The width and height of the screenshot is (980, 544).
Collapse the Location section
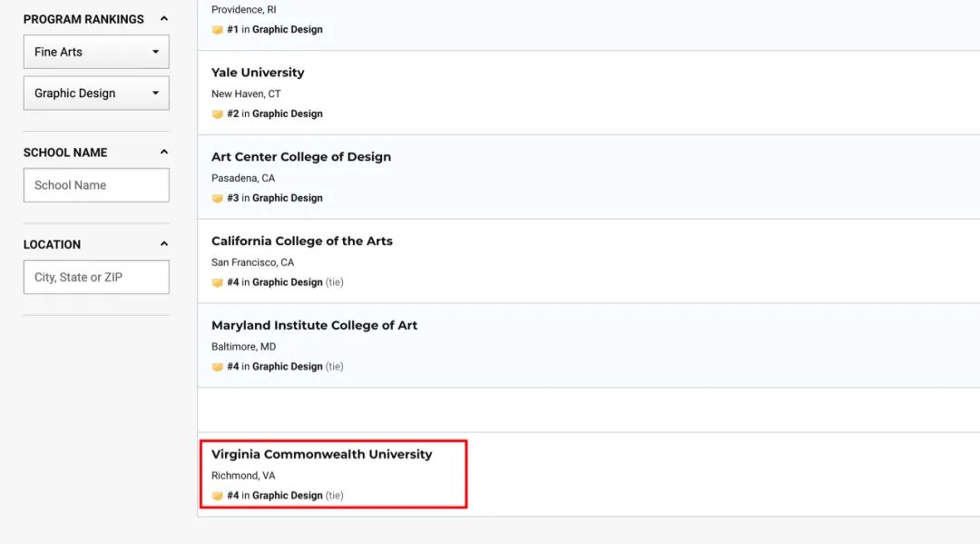tap(164, 244)
